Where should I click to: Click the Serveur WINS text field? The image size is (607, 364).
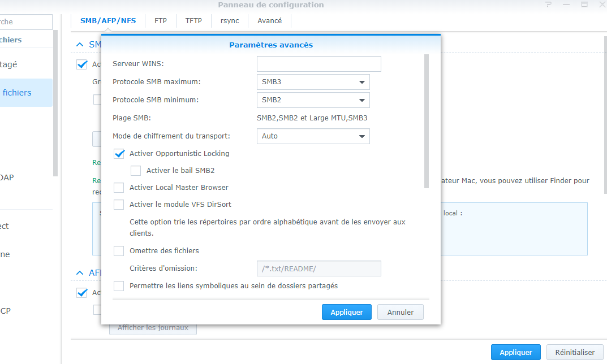pos(319,64)
